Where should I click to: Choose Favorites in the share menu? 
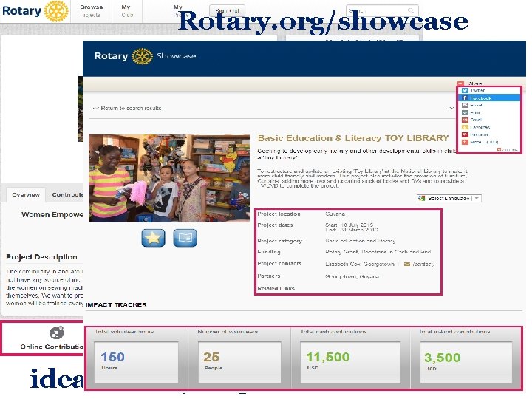(x=490, y=127)
